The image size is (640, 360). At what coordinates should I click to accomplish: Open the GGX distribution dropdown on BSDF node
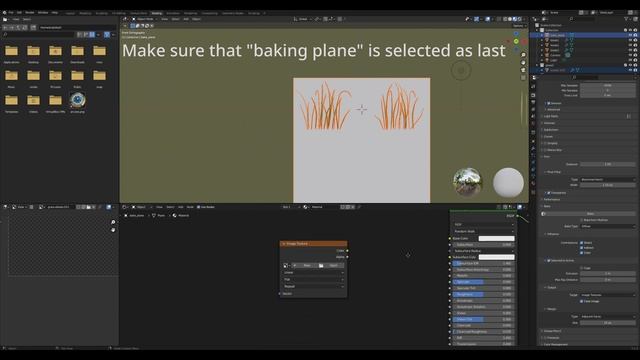click(x=483, y=224)
